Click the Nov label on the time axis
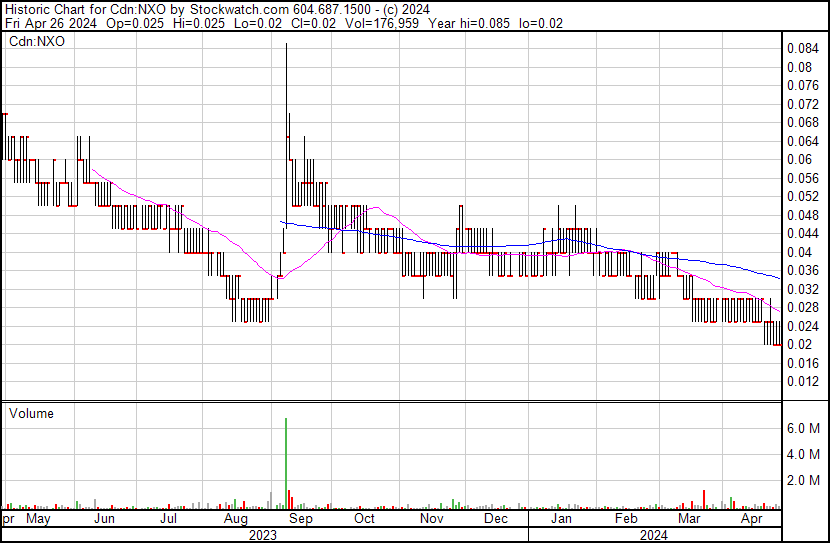This screenshot has width=830, height=543. point(431,519)
